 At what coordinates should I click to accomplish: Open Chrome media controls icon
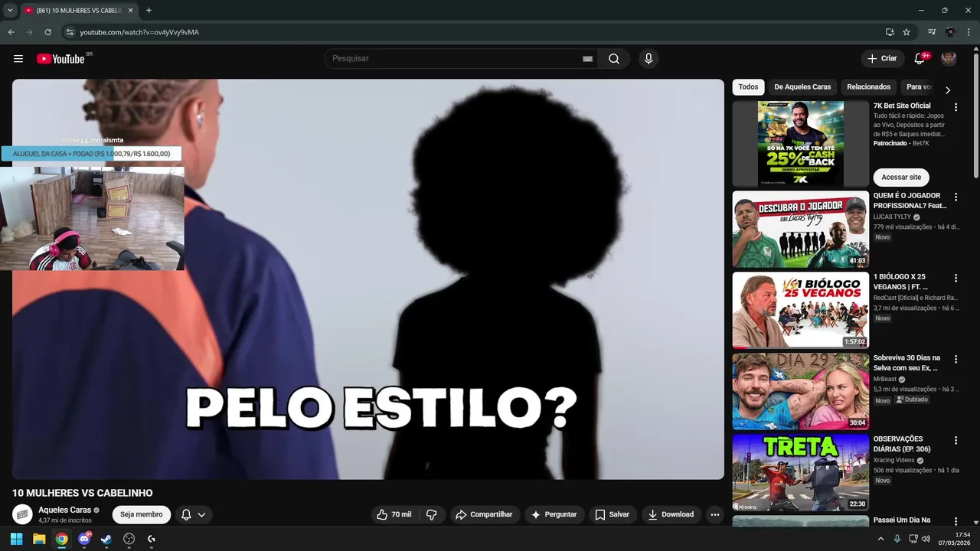point(932,32)
